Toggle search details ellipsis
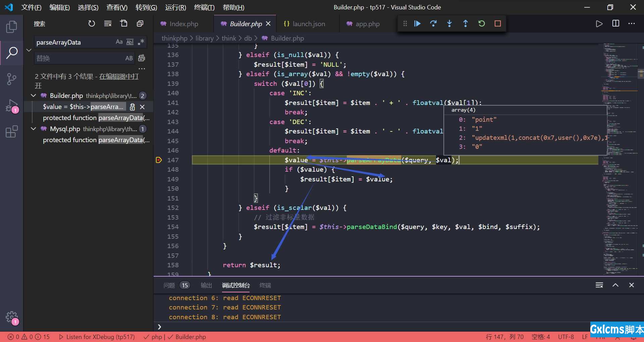The image size is (644, 342). (x=142, y=69)
